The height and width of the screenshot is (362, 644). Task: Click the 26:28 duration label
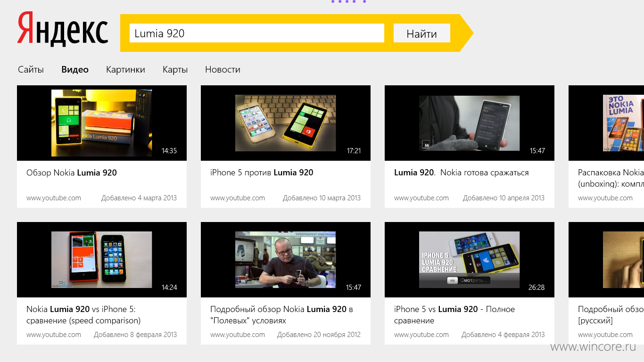point(537,288)
